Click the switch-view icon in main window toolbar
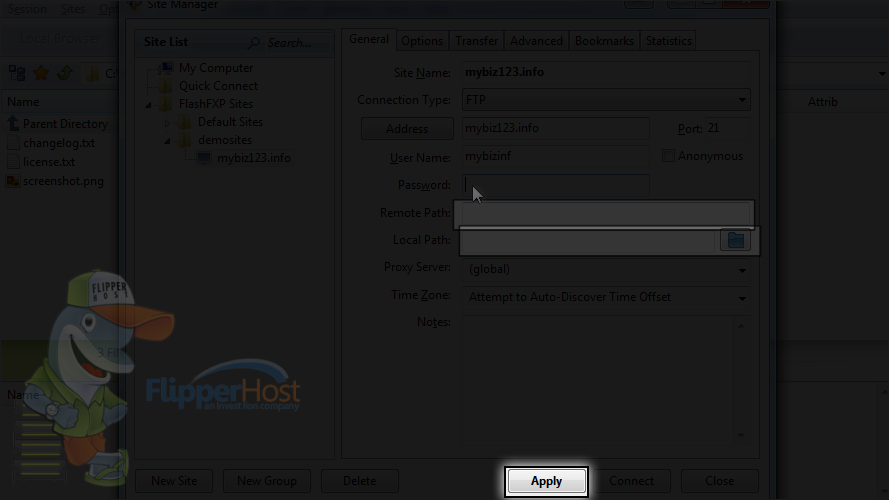Viewport: 889px width, 500px height. tap(17, 73)
